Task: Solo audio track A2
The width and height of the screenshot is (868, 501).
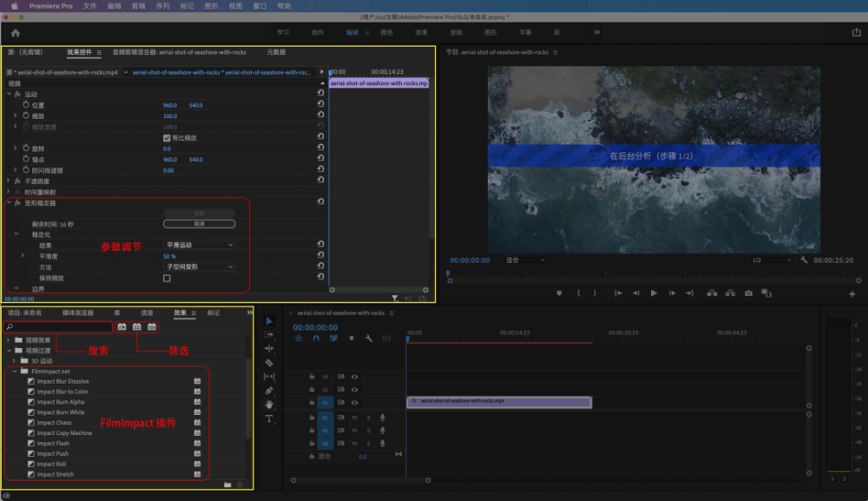Action: (369, 431)
